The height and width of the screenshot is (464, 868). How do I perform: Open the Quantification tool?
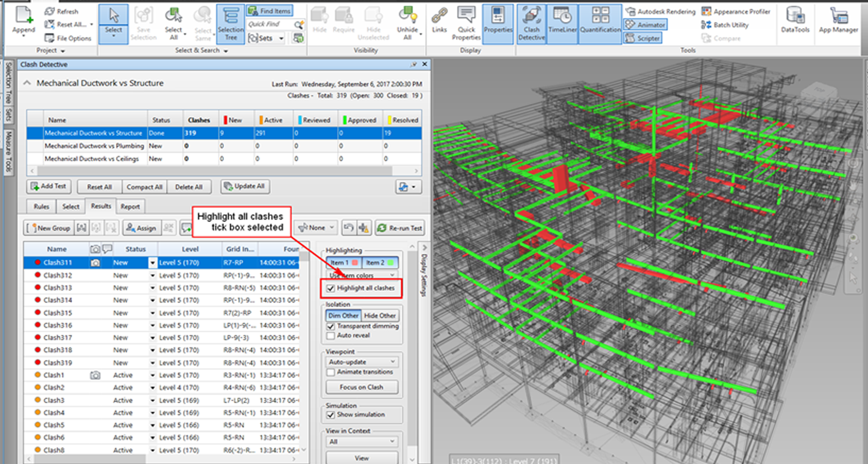click(x=600, y=23)
